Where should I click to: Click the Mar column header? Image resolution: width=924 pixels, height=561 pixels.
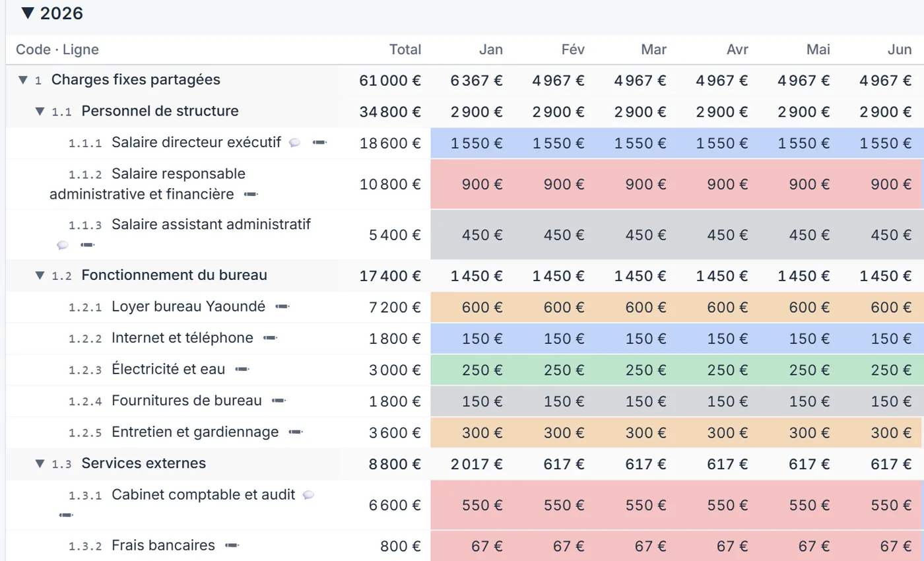click(x=653, y=49)
